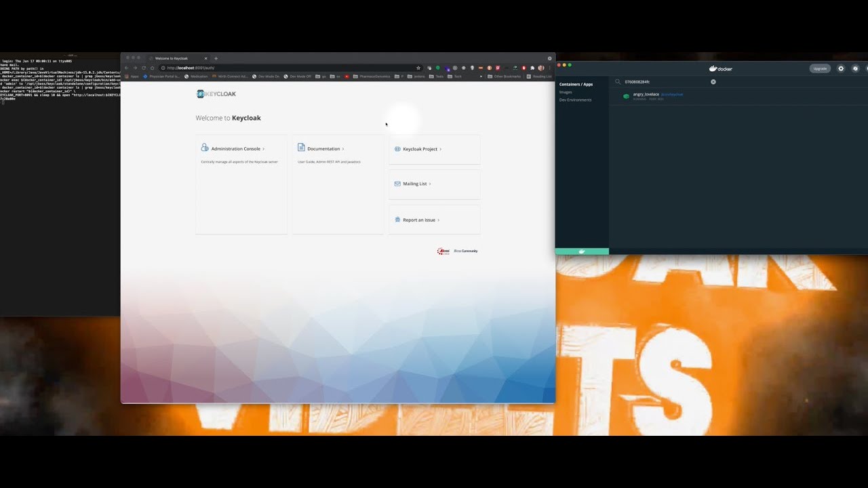Open Docker troubleshoot bug icon
Viewport: 868px width, 488px height.
tap(855, 68)
